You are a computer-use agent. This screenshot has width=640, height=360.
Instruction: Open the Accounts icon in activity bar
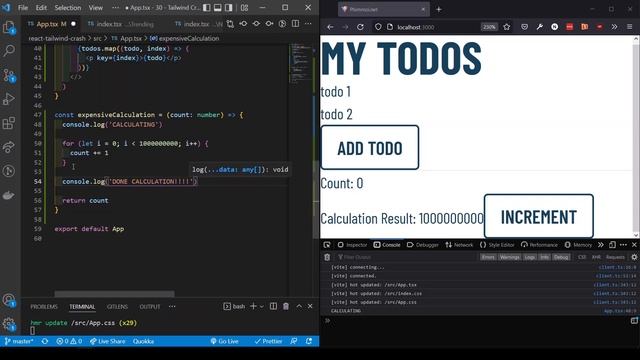9,300
